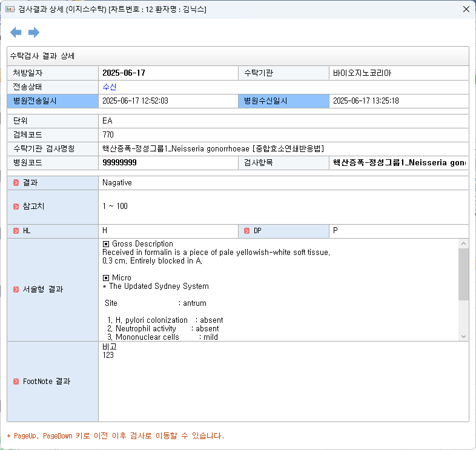476x450 pixels.
Task: Select the Nagative result value field
Action: tap(117, 182)
